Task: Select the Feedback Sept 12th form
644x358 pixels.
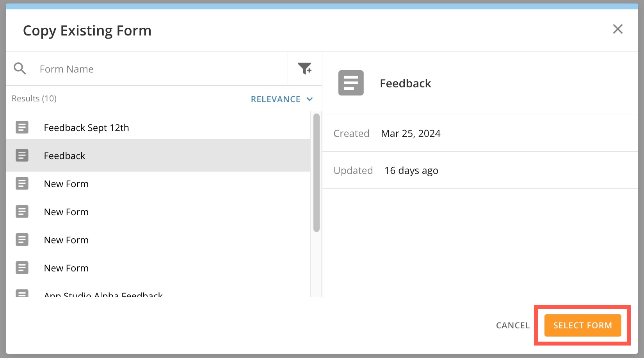Action: [86, 128]
